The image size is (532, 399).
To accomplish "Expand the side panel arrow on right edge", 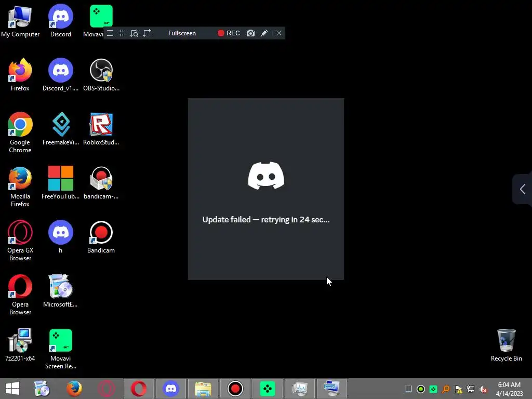I will pyautogui.click(x=523, y=189).
